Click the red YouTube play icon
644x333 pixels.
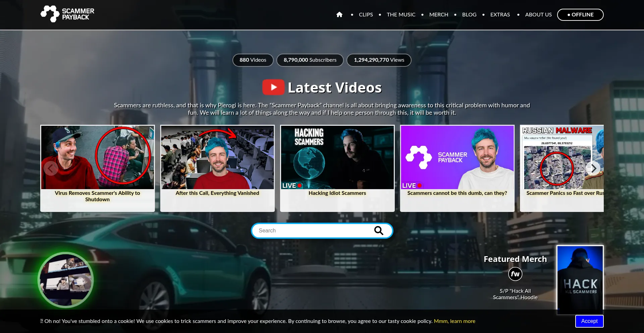pyautogui.click(x=273, y=88)
